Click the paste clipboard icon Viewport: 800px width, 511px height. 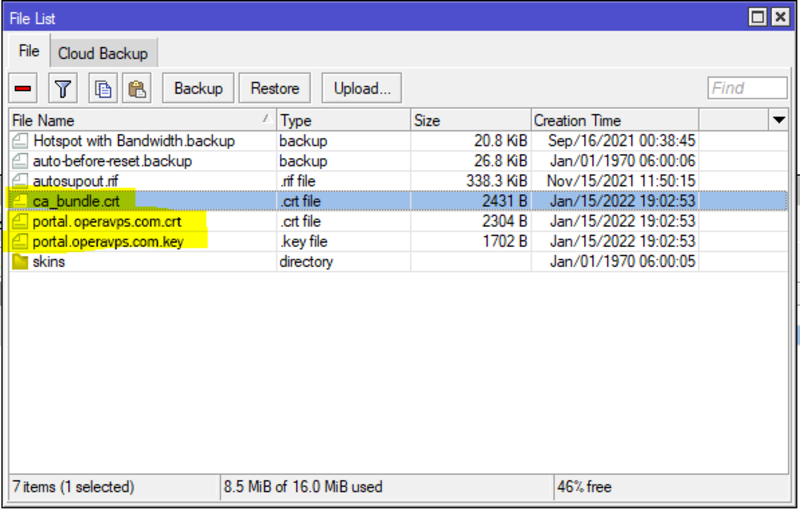(x=137, y=88)
